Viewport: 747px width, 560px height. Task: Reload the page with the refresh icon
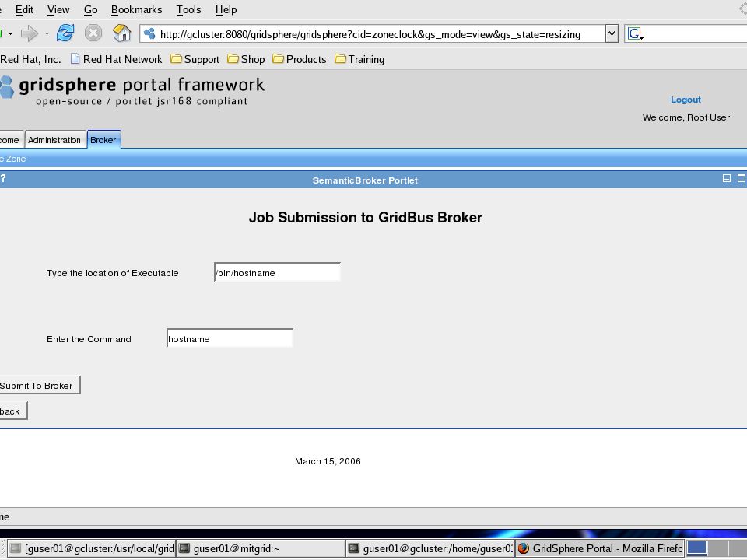tap(65, 33)
